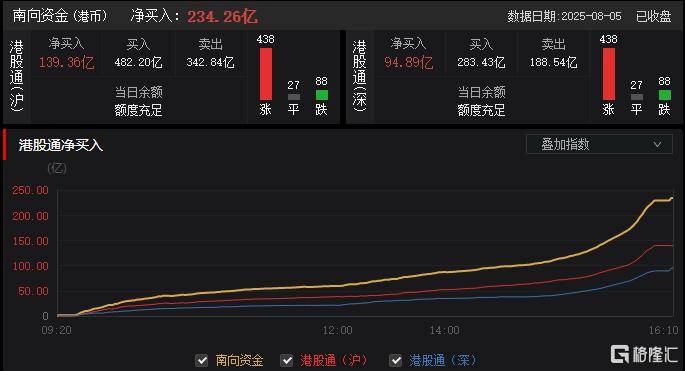Click the 格隆汇 logo watermark
Viewport: 685px width, 371px height.
643,354
